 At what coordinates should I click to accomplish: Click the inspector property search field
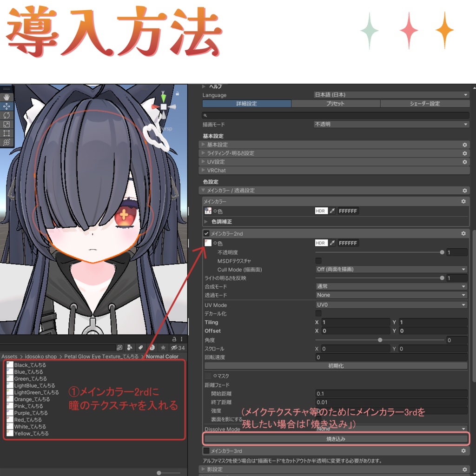click(x=336, y=115)
